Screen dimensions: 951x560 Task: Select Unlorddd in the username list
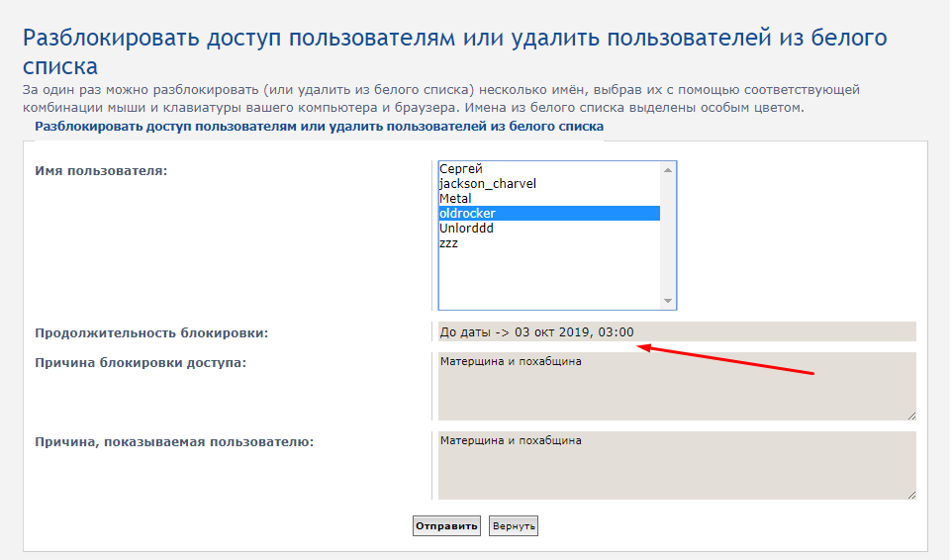549,229
